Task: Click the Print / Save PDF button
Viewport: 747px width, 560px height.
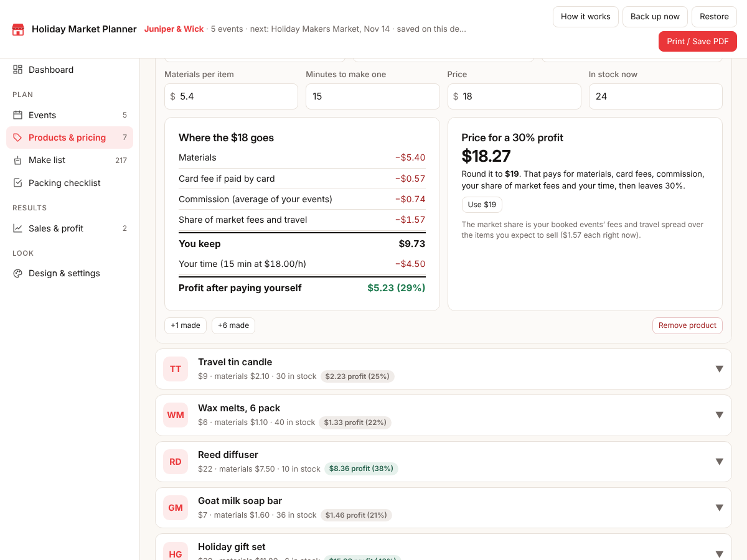Action: point(698,41)
